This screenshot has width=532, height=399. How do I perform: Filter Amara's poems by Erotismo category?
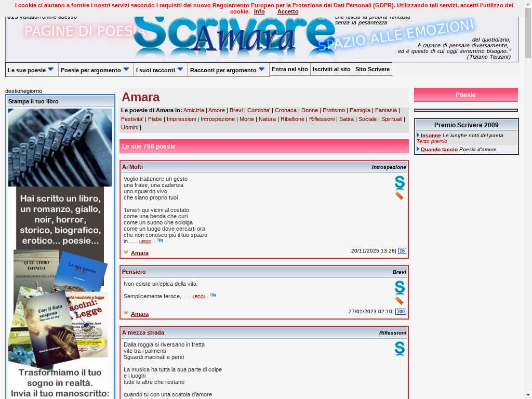[x=334, y=110]
